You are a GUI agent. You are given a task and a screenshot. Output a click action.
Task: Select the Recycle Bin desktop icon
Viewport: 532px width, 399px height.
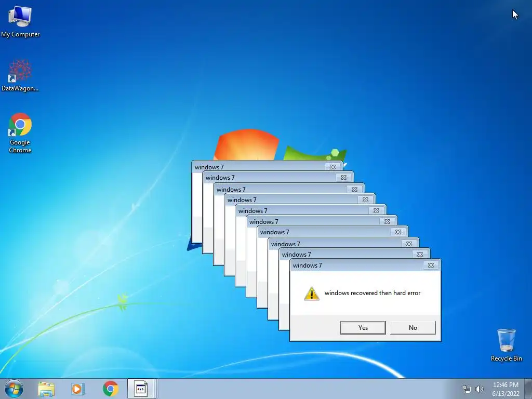coord(506,345)
